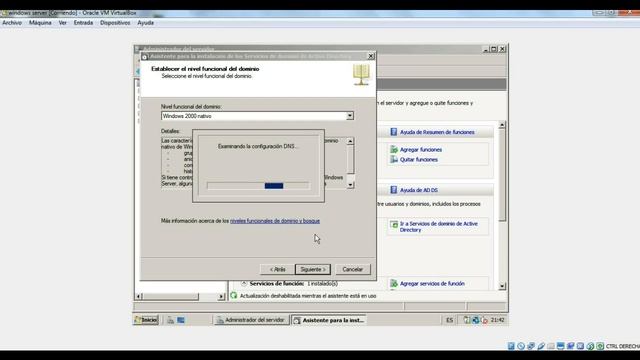Click the Quitar funciones link
This screenshot has width=640, height=360.
(418, 160)
